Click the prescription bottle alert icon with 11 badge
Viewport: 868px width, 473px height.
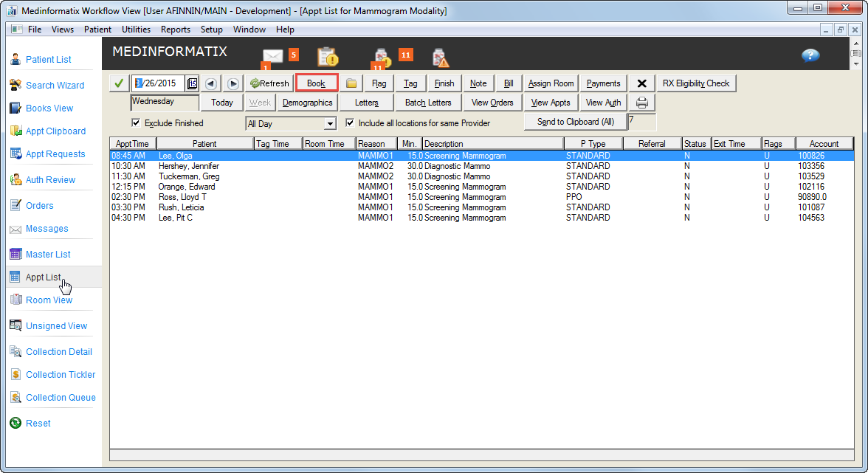pos(382,58)
